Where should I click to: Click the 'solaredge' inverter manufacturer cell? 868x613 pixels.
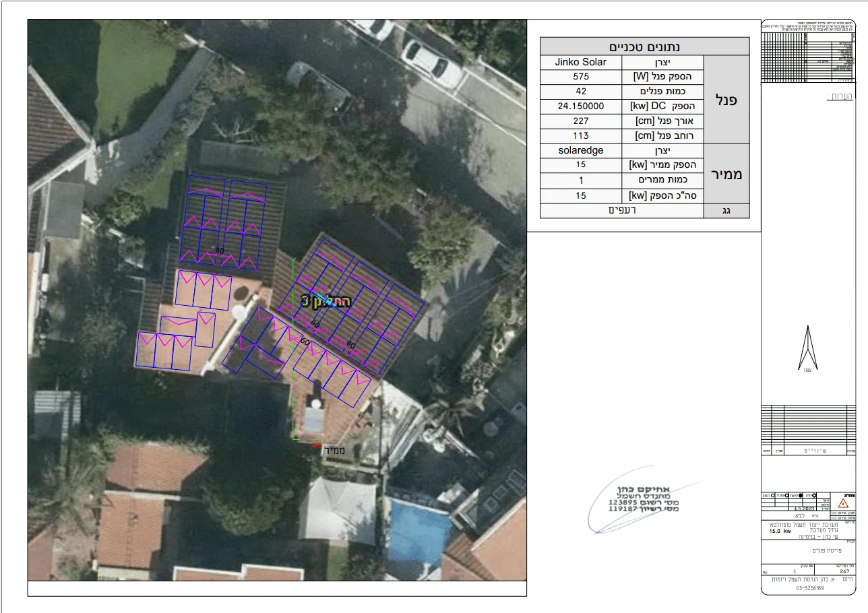(580, 150)
